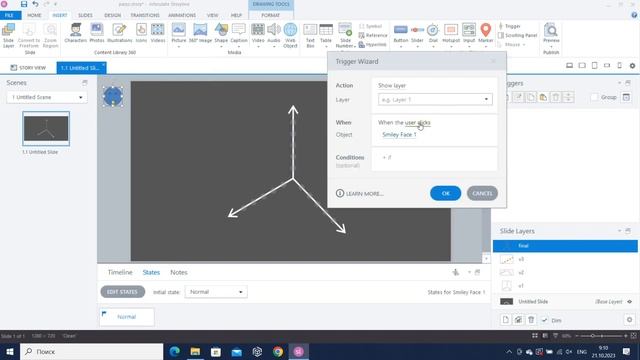Click the EDIT STATES button
This screenshot has height=360, width=640.
coord(122,292)
